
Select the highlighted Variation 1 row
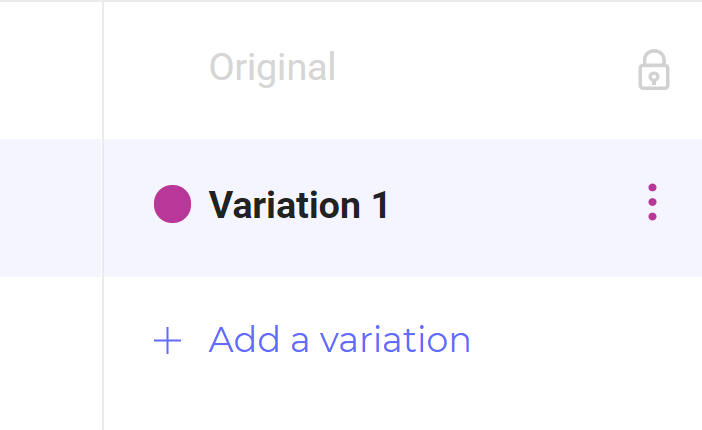pos(402,208)
